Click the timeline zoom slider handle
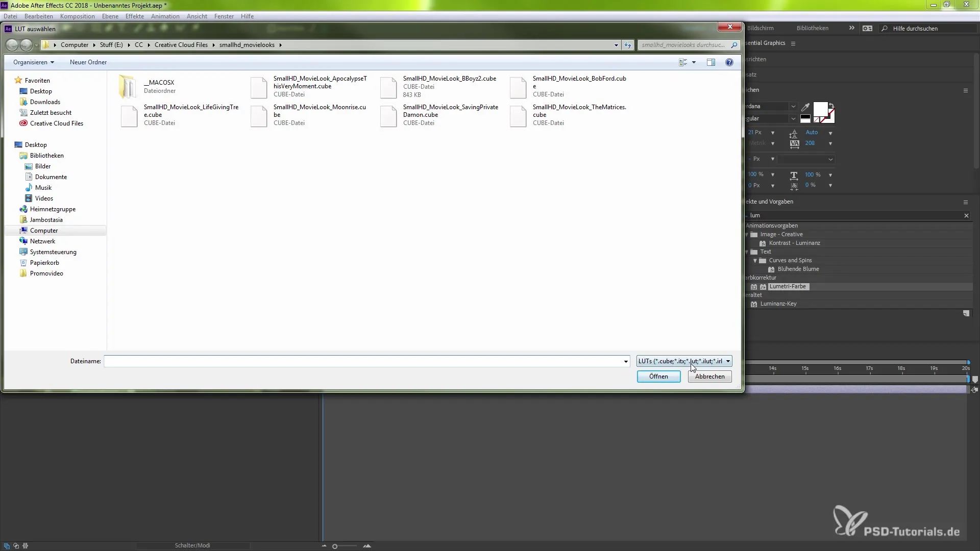 pyautogui.click(x=335, y=546)
